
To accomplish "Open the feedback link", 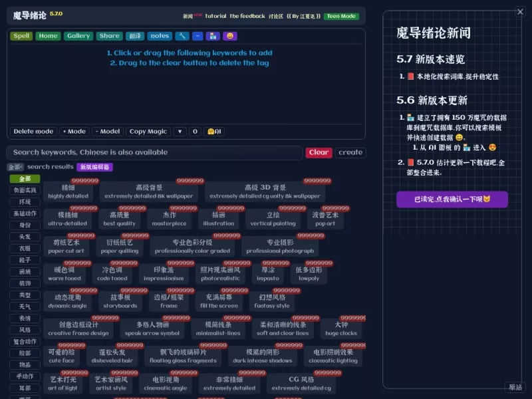I will [x=247, y=16].
